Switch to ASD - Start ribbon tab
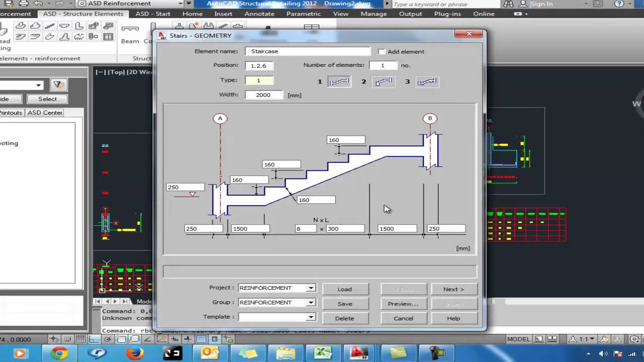The width and height of the screenshot is (644, 362). click(153, 14)
